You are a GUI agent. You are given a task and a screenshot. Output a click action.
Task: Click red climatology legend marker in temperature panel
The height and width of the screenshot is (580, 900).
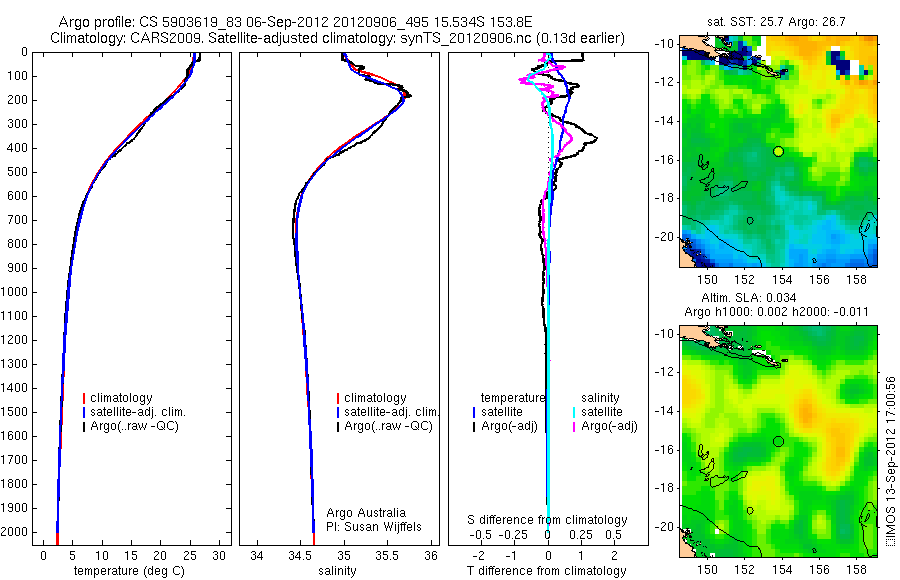coord(84,398)
